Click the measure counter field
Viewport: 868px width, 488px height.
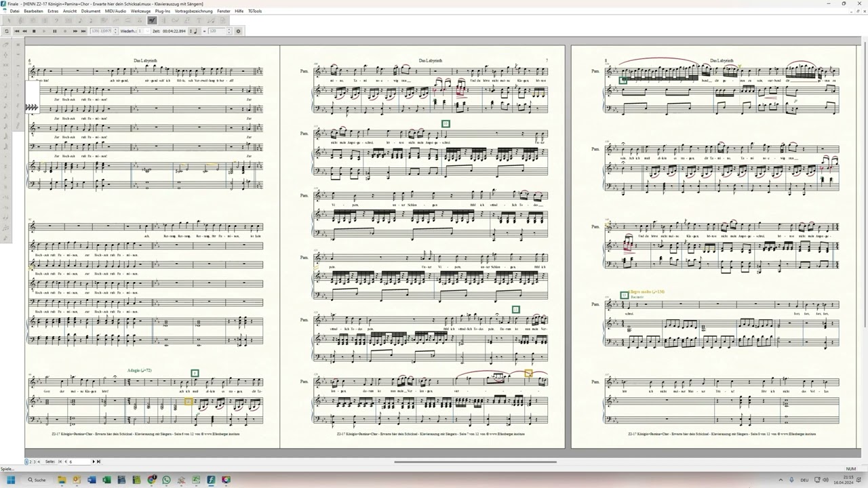[x=101, y=31]
